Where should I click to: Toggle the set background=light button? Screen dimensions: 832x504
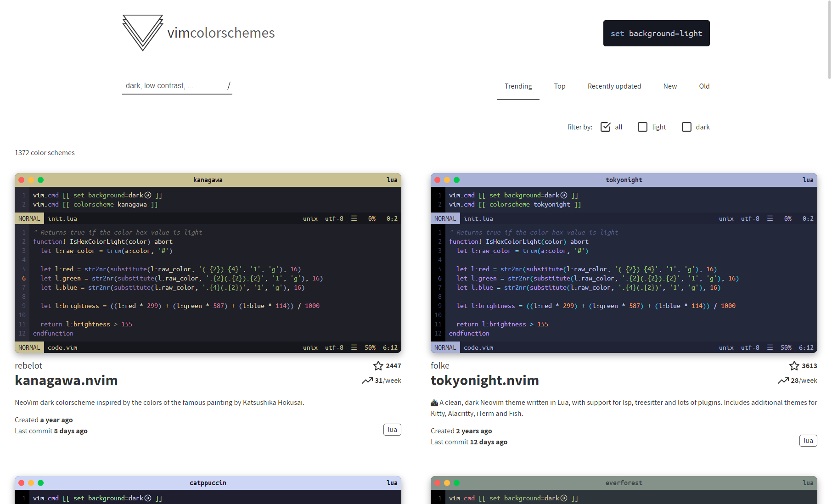pos(656,33)
